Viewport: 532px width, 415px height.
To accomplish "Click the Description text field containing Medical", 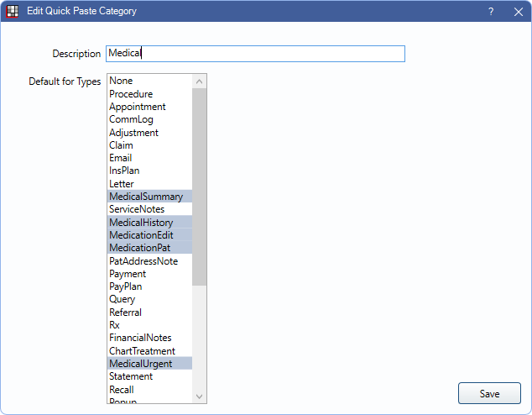I will click(255, 54).
